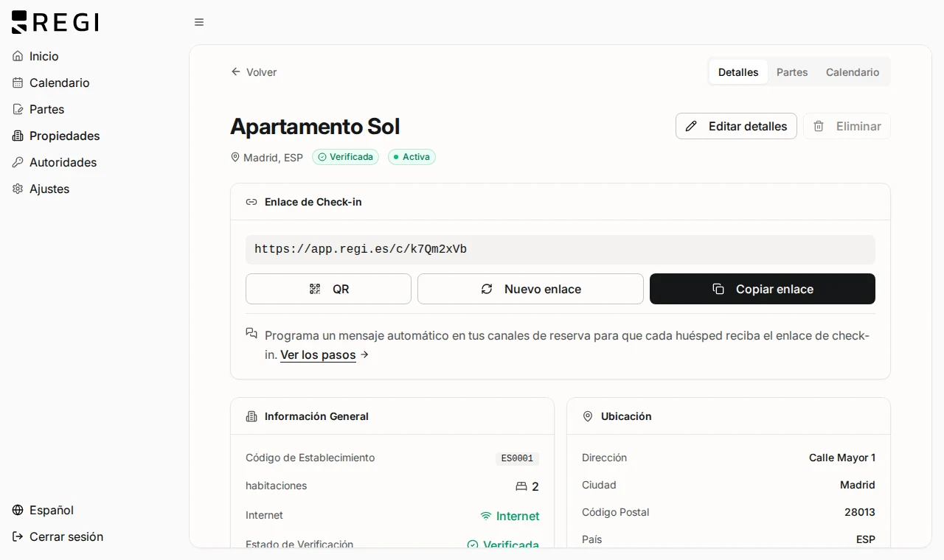Open the Ver los pasos link
The width and height of the screenshot is (944, 560).
click(x=318, y=355)
